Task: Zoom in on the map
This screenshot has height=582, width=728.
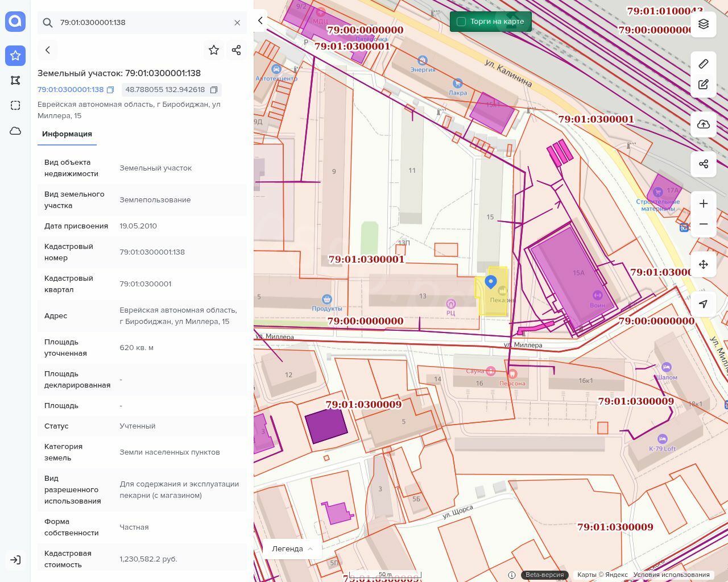Action: 704,203
